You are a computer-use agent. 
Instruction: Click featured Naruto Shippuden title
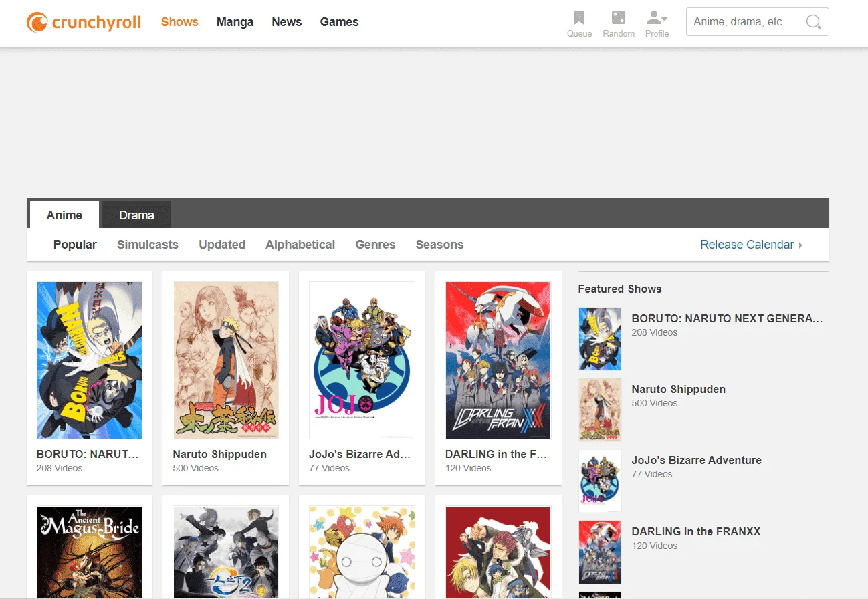(x=678, y=389)
